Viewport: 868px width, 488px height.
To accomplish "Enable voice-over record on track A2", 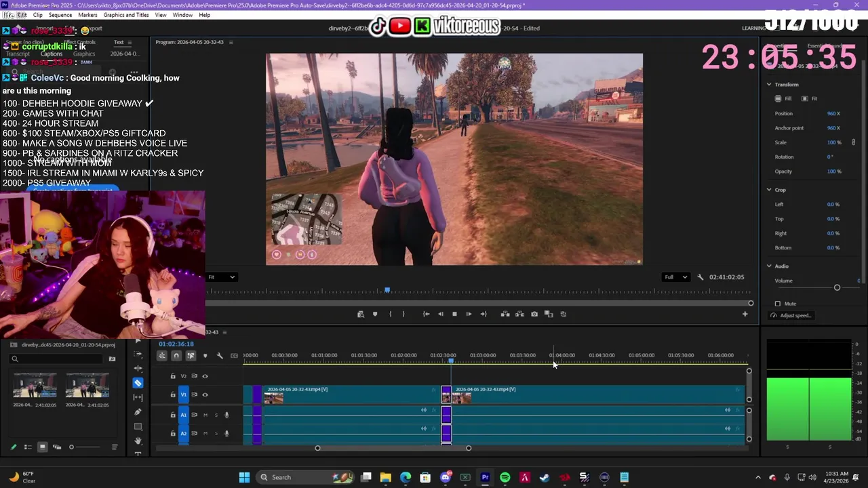I will pyautogui.click(x=226, y=433).
